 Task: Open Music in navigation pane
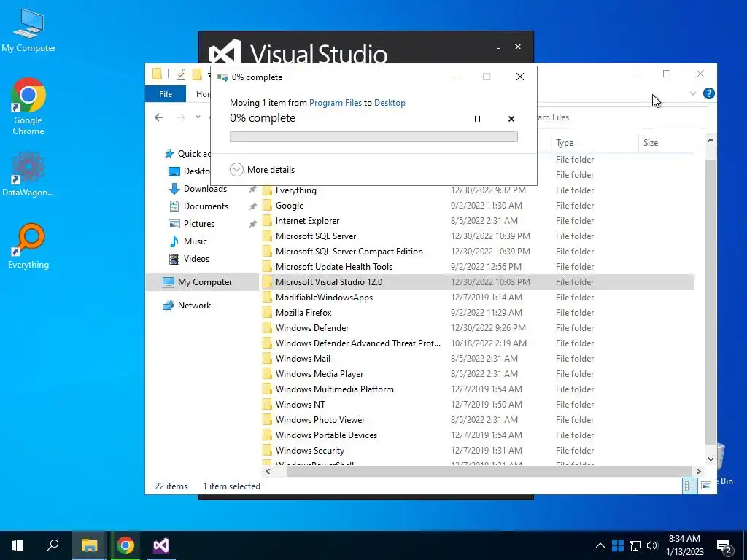click(189, 241)
